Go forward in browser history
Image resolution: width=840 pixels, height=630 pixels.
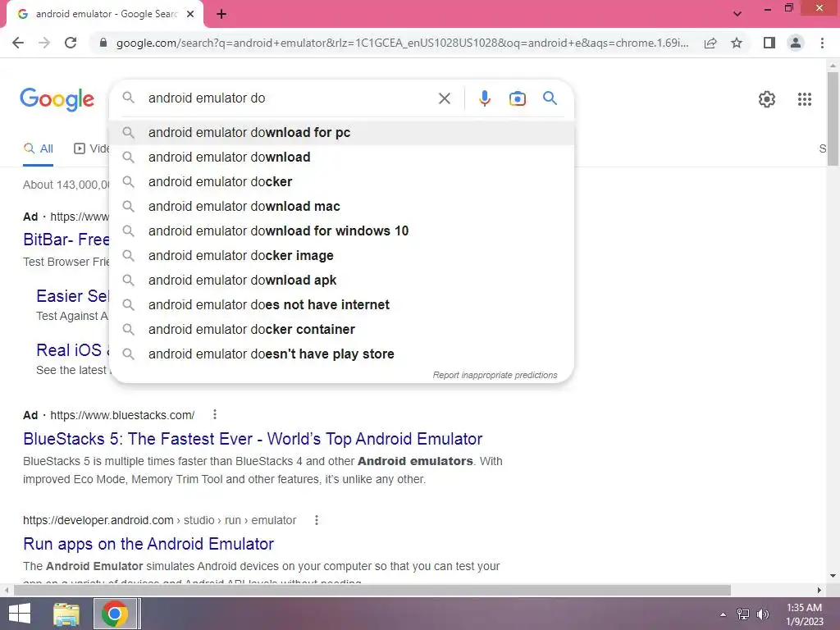[44, 43]
